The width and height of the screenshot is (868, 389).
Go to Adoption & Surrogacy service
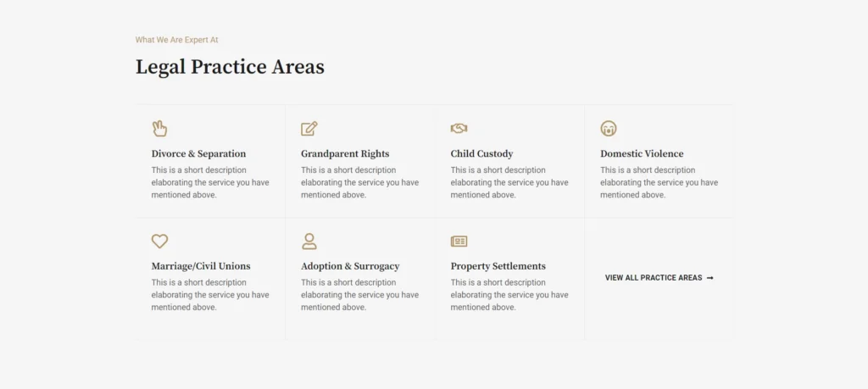[350, 266]
